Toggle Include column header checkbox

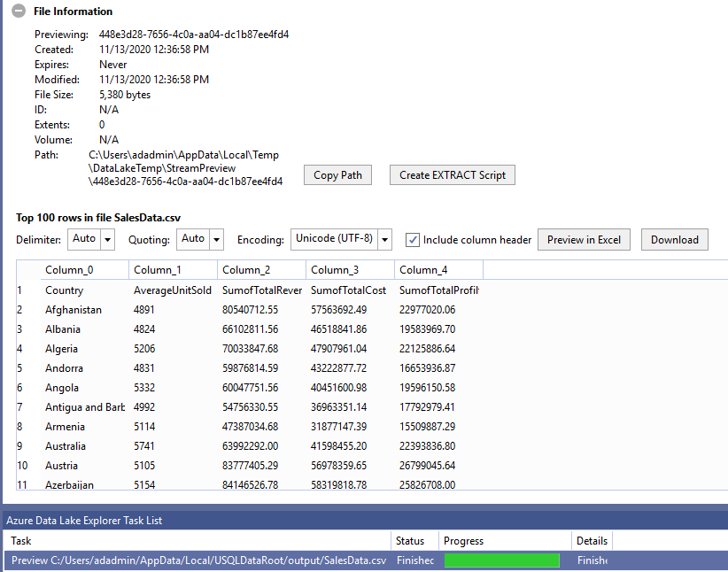coord(412,240)
